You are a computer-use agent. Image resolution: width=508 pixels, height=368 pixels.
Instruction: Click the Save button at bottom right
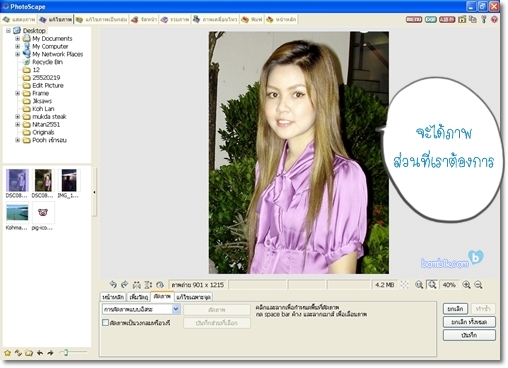click(x=469, y=335)
